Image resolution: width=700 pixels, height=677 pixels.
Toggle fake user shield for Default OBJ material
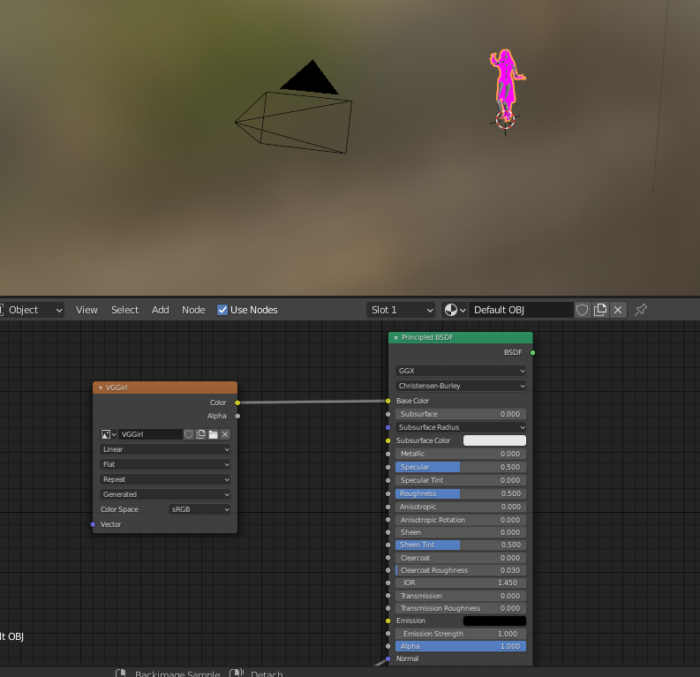582,310
